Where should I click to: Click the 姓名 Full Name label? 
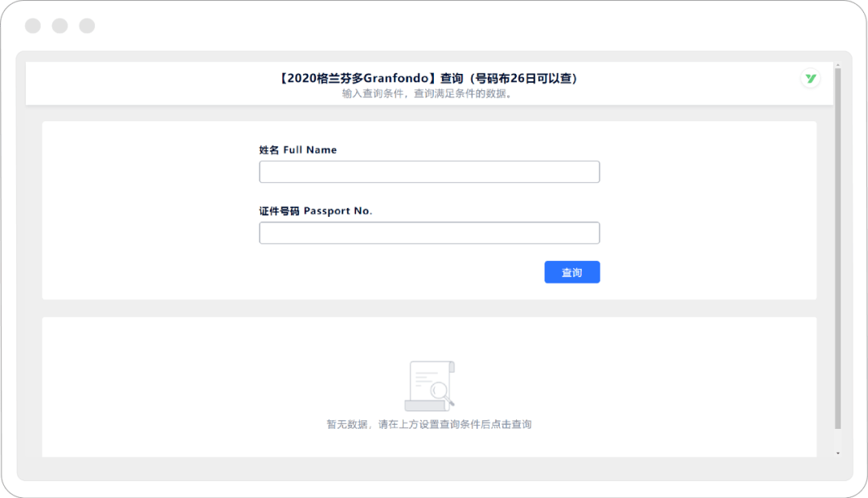[297, 150]
